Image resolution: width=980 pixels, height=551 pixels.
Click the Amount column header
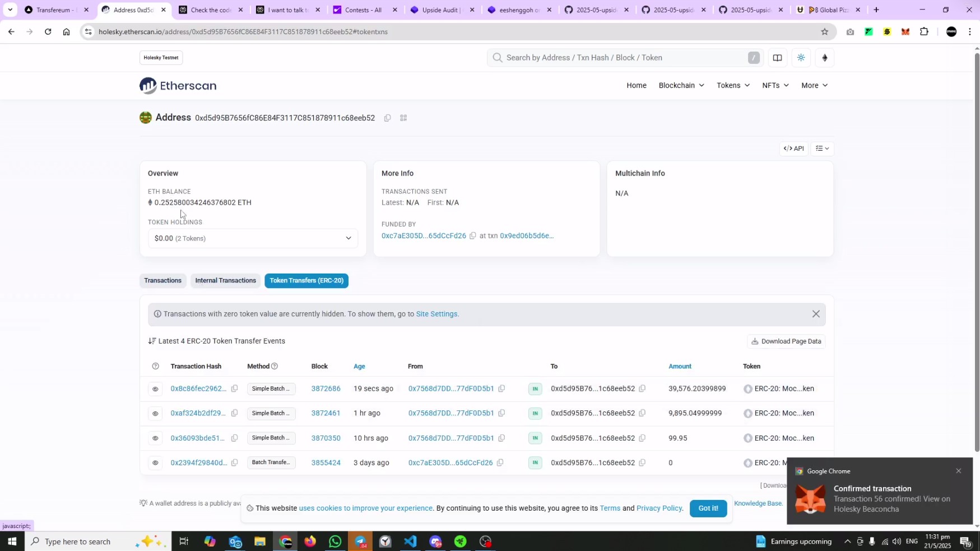(680, 367)
